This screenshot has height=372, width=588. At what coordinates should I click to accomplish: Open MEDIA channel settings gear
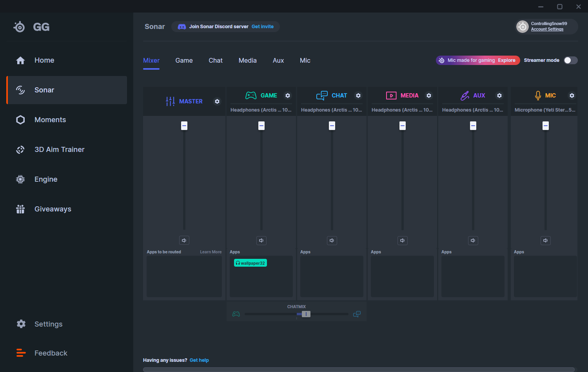click(429, 96)
